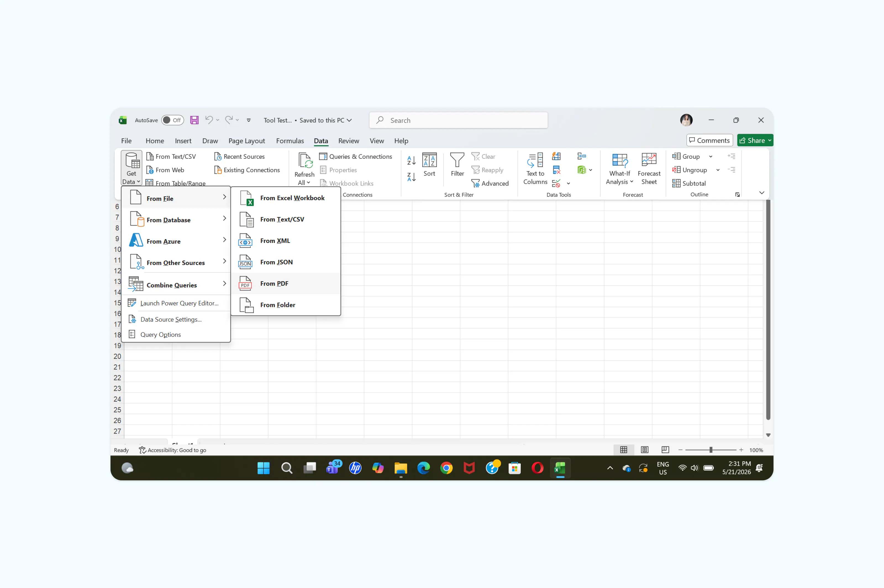The width and height of the screenshot is (884, 588).
Task: Click From Web in the ribbon
Action: pyautogui.click(x=165, y=170)
